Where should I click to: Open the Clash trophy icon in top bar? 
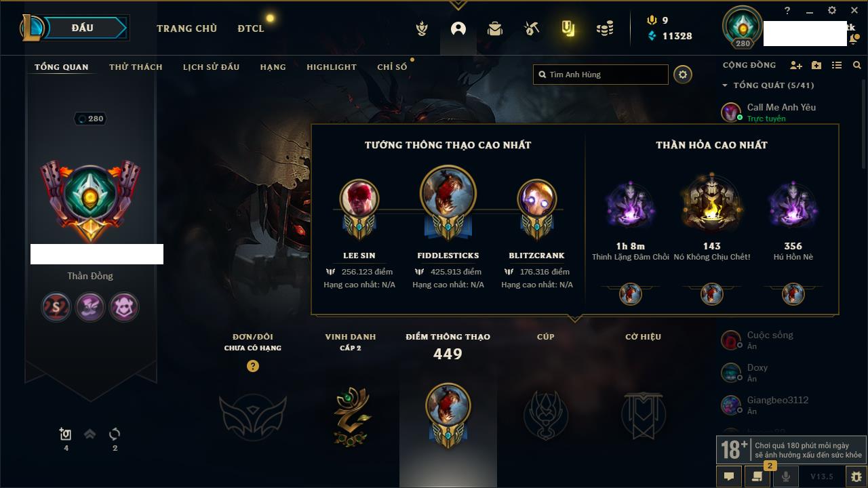pos(422,28)
